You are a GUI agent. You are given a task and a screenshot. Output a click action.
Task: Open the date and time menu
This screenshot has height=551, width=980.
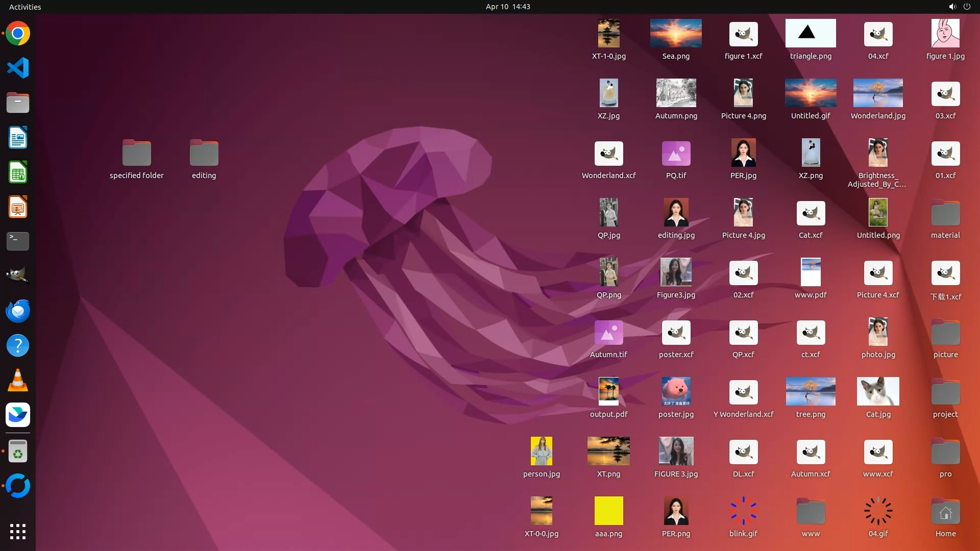click(x=507, y=7)
